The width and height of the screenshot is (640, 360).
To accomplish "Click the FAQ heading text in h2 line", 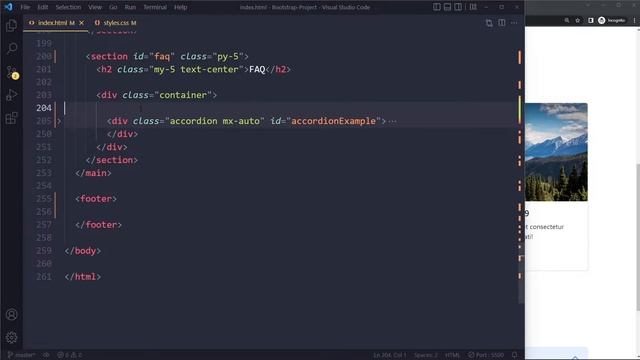I will click(257, 69).
